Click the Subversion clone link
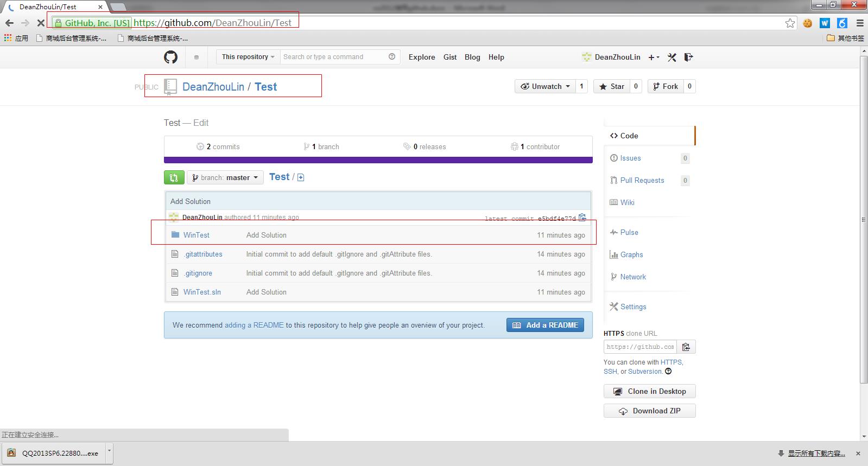 [x=645, y=372]
